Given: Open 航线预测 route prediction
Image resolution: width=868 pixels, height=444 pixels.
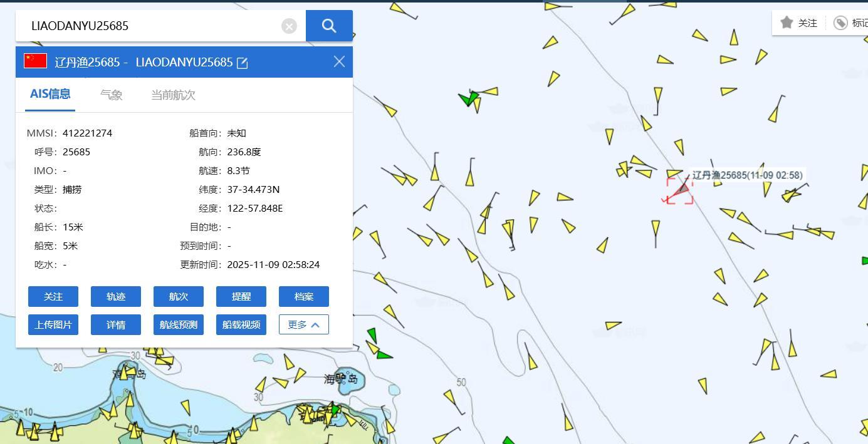Looking at the screenshot, I should coord(179,324).
